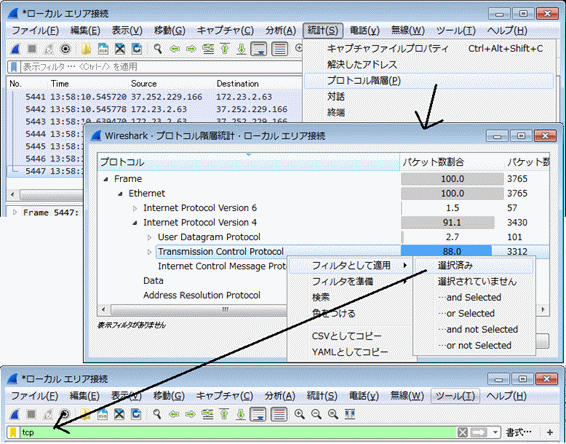Choose 選択済み in the filter submenu
The width and height of the screenshot is (566, 444).
tap(474, 266)
